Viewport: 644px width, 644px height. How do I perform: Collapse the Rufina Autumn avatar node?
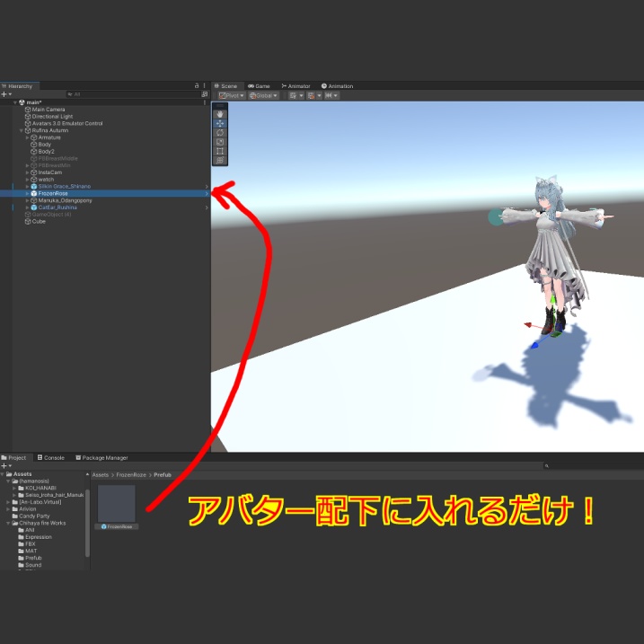22,130
